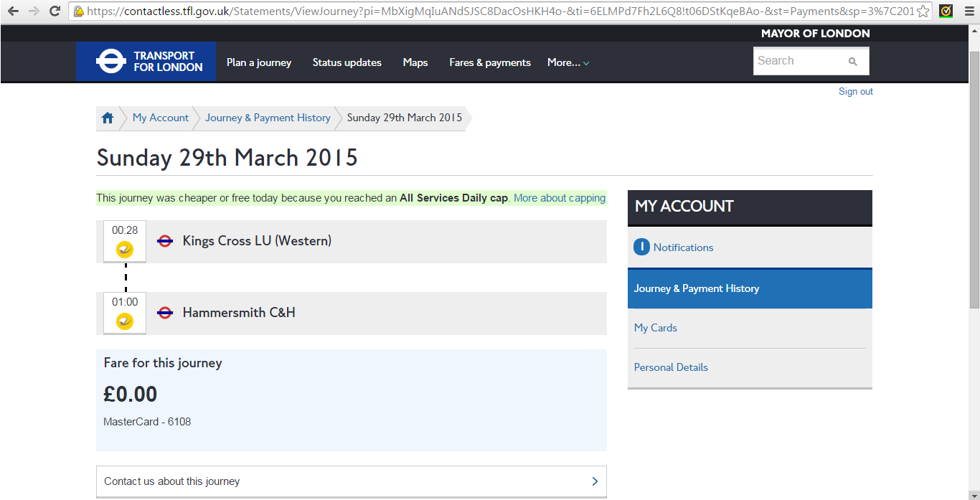
Task: Click the padlock icon in address bar
Action: pyautogui.click(x=79, y=11)
